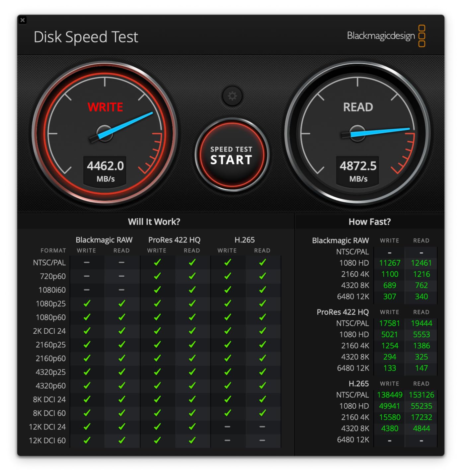This screenshot has height=476, width=462.
Task: Click the READ gauge label
Action: [x=358, y=107]
